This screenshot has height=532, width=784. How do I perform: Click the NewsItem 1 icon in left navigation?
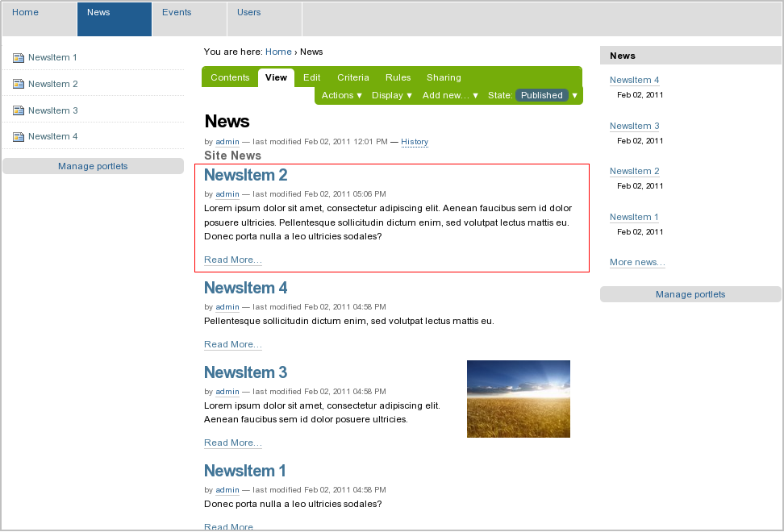pyautogui.click(x=19, y=58)
